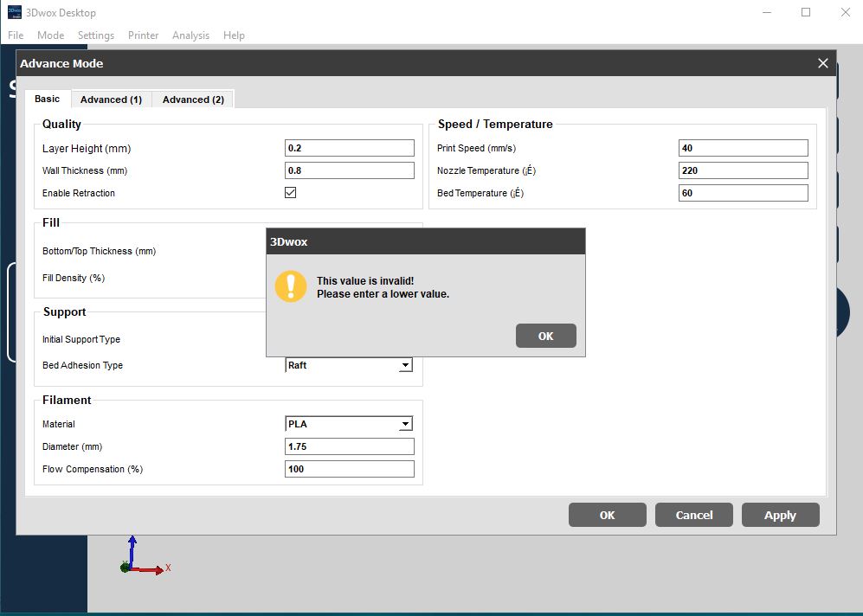863x616 pixels.
Task: Click the yellow warning exclamation icon
Action: tap(291, 286)
